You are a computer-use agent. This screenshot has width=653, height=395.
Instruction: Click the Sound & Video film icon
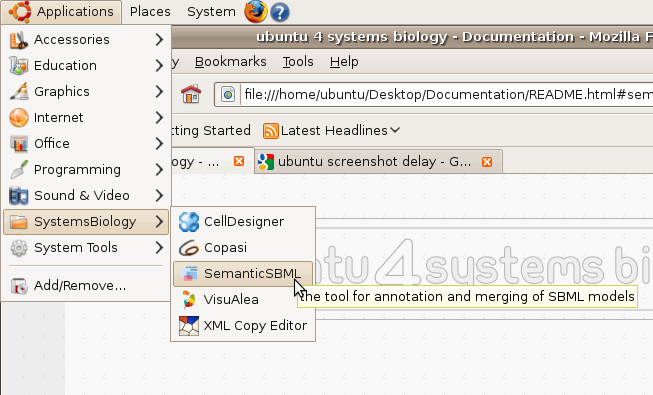tap(19, 196)
